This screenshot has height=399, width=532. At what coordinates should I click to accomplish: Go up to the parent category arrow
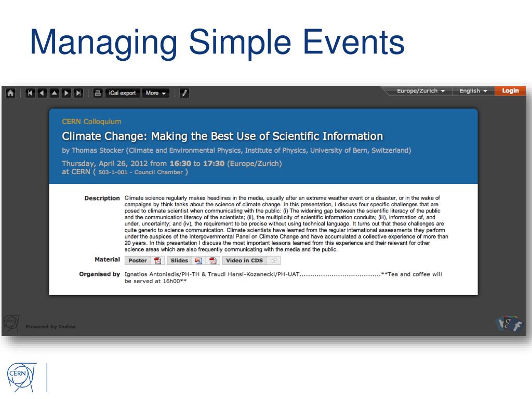pyautogui.click(x=54, y=93)
